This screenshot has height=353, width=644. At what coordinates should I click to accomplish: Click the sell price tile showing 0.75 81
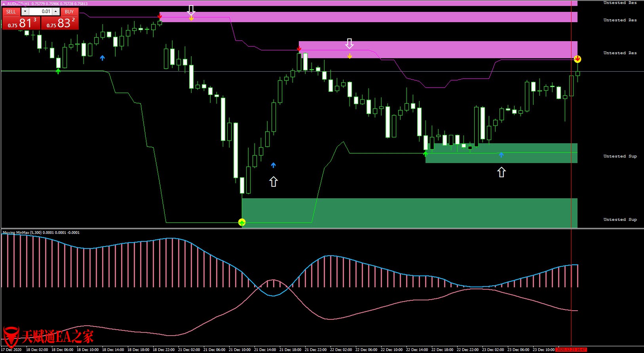pyautogui.click(x=21, y=23)
